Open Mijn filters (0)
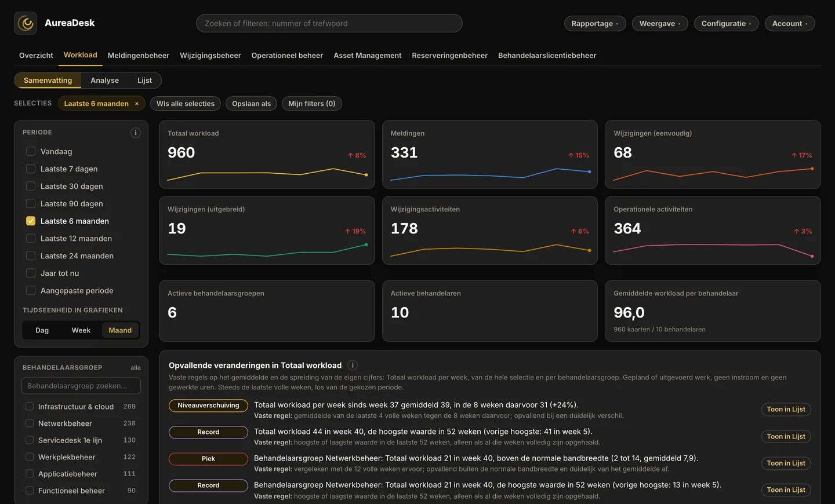 pyautogui.click(x=312, y=104)
